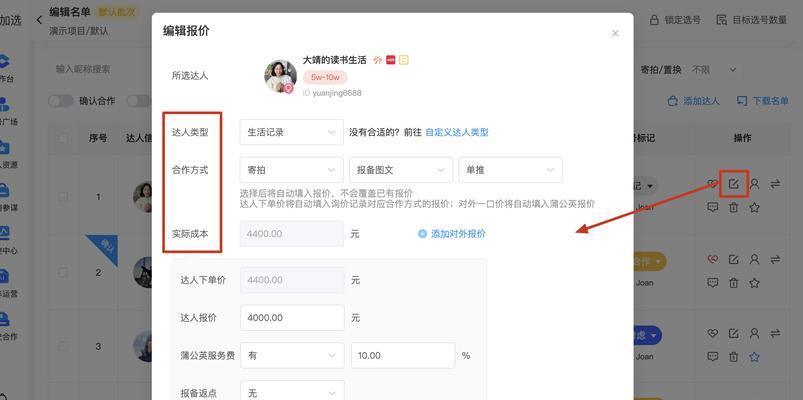Open the 蒲公英服务费 dropdown showing 有
This screenshot has width=803, height=400.
(x=292, y=355)
